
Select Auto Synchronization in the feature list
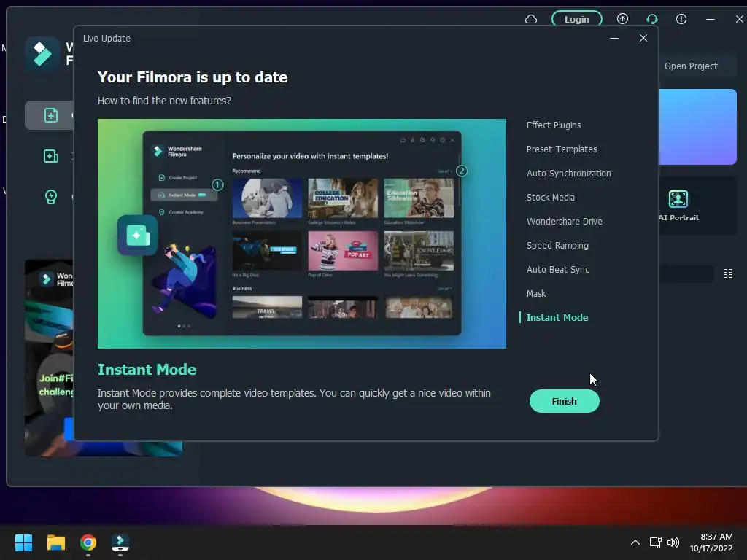568,174
